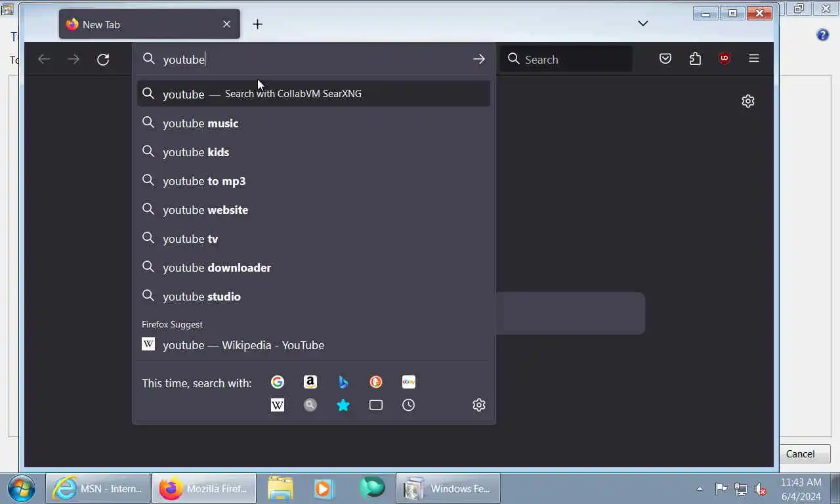Open the Windows Start menu

21,489
